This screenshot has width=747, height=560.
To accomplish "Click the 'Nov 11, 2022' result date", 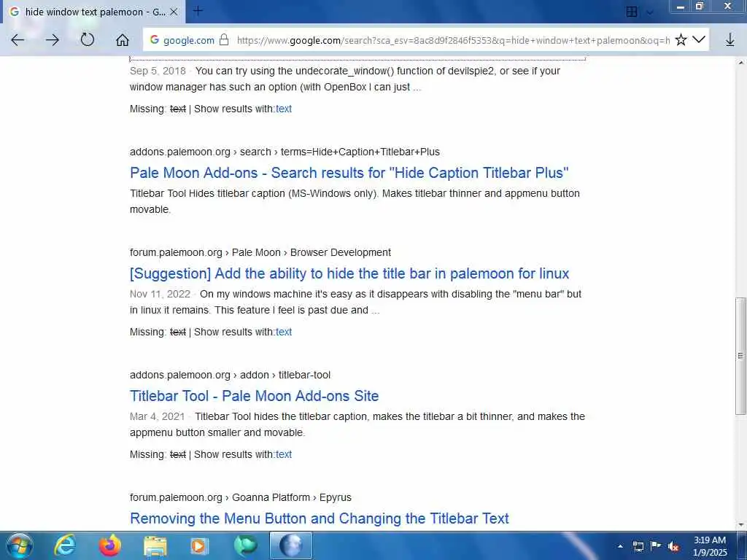I will [x=160, y=294].
